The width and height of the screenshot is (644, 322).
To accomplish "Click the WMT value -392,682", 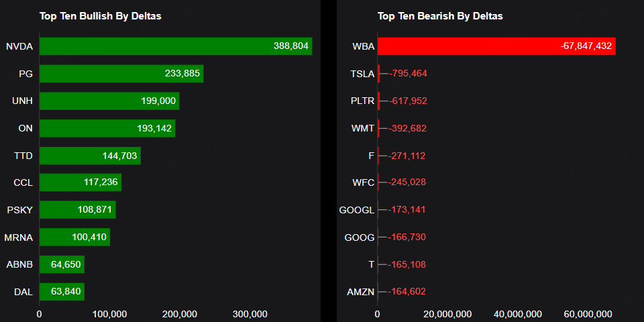I will (x=408, y=128).
